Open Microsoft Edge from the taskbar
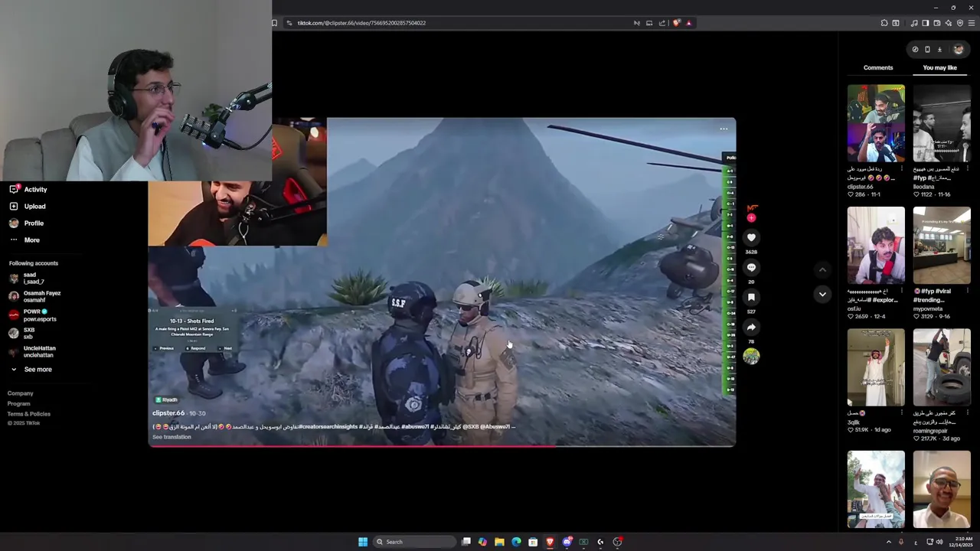The height and width of the screenshot is (551, 980). point(516,542)
